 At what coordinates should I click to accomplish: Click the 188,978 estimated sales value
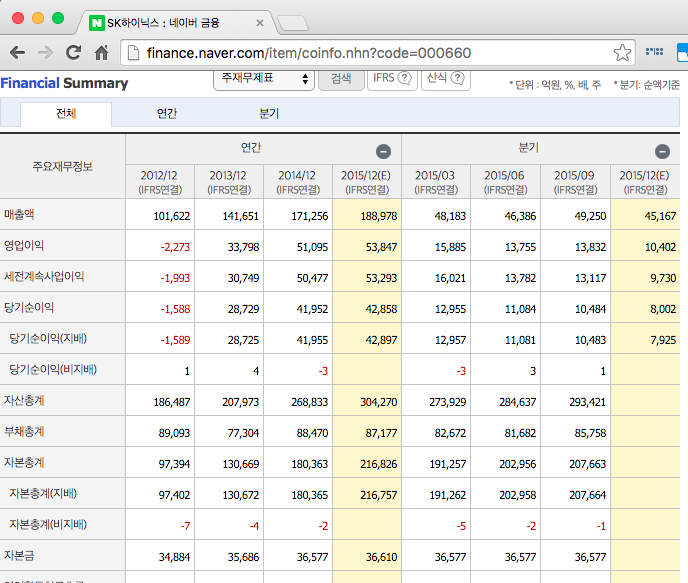coord(379,216)
